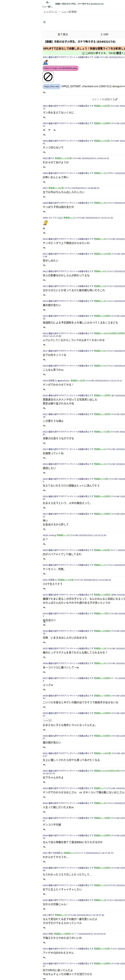Reply to post 0001 via arrow icon

(44, 92)
